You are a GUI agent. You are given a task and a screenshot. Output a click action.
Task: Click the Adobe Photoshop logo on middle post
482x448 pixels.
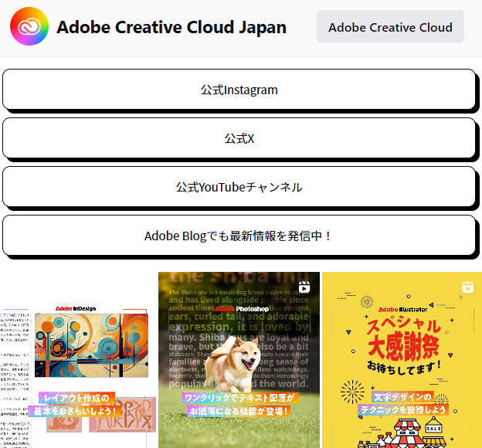[241, 308]
